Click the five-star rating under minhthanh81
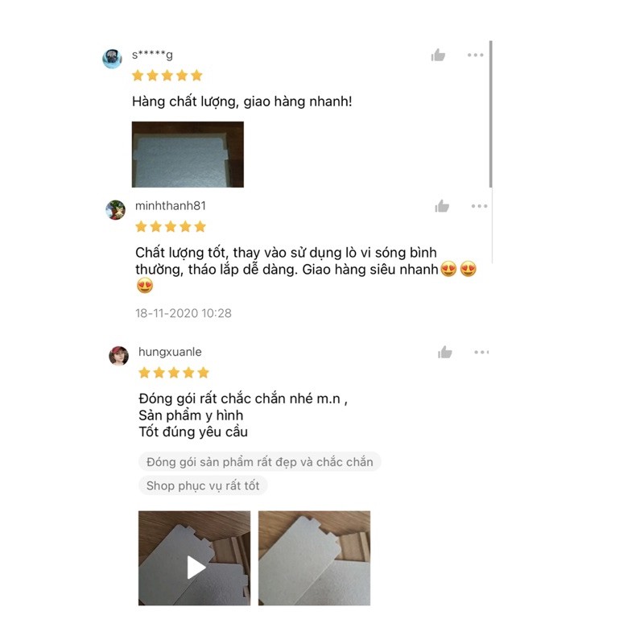The image size is (644, 644). coord(171,227)
